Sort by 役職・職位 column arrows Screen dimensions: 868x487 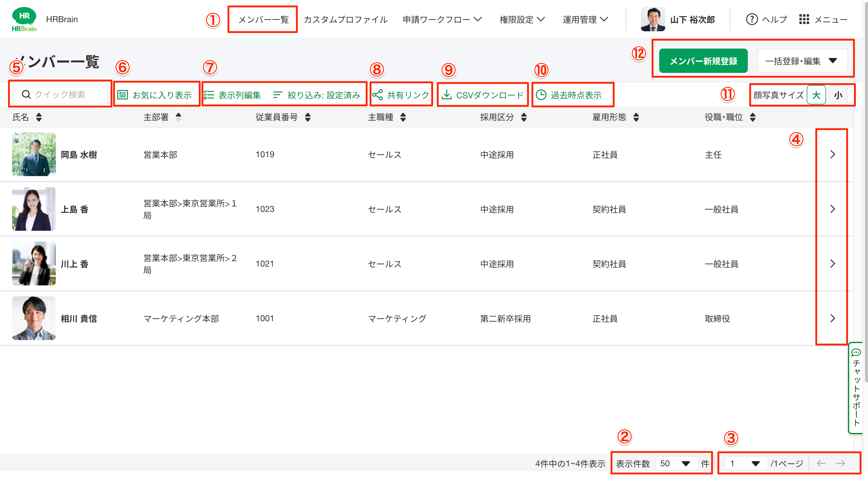click(753, 117)
